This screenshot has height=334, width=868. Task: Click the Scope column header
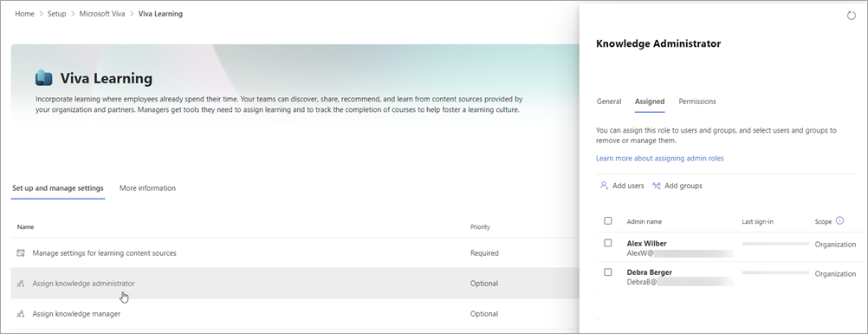(823, 221)
